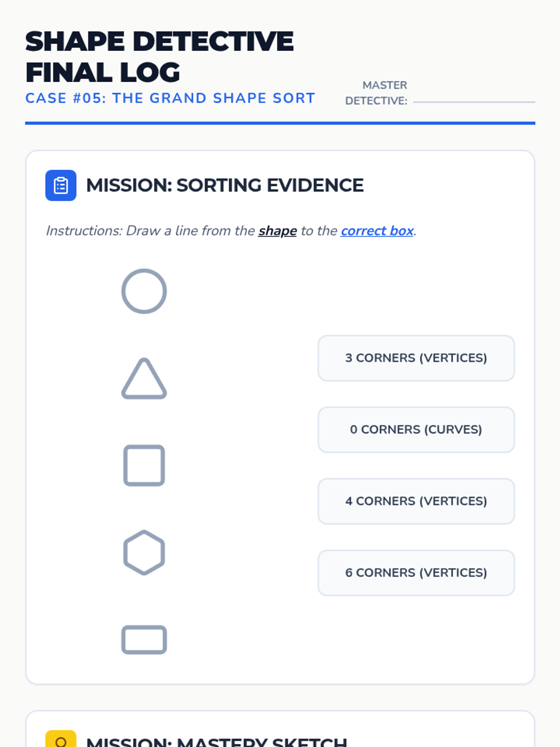Click the Shape Detective Final Log title

point(159,56)
